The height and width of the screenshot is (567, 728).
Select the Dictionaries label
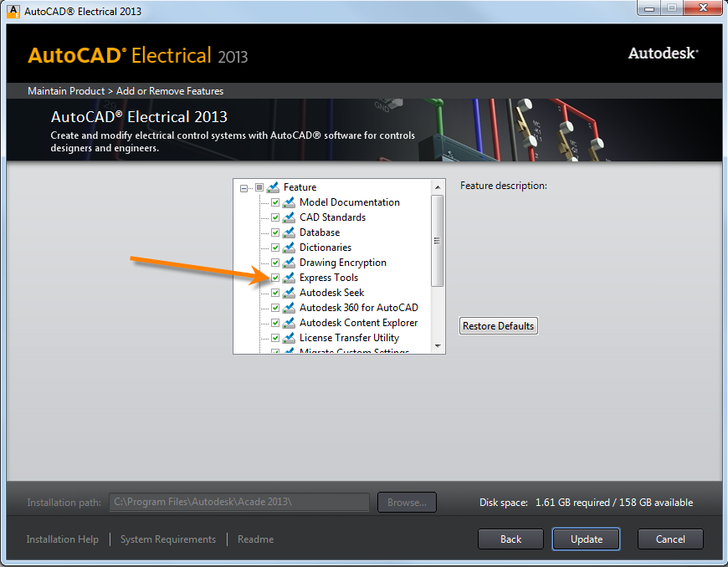pos(326,248)
